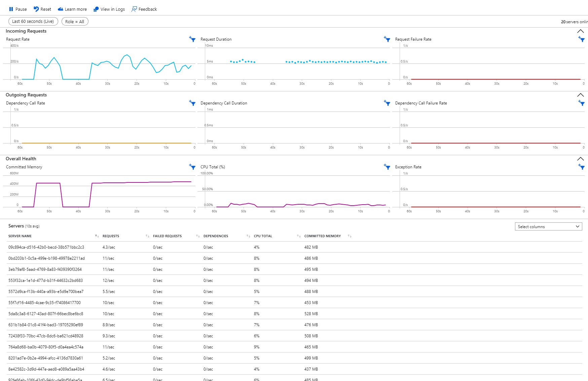Add filter to Request Duration chart
Image resolution: width=588 pixels, height=381 pixels.
click(x=387, y=39)
